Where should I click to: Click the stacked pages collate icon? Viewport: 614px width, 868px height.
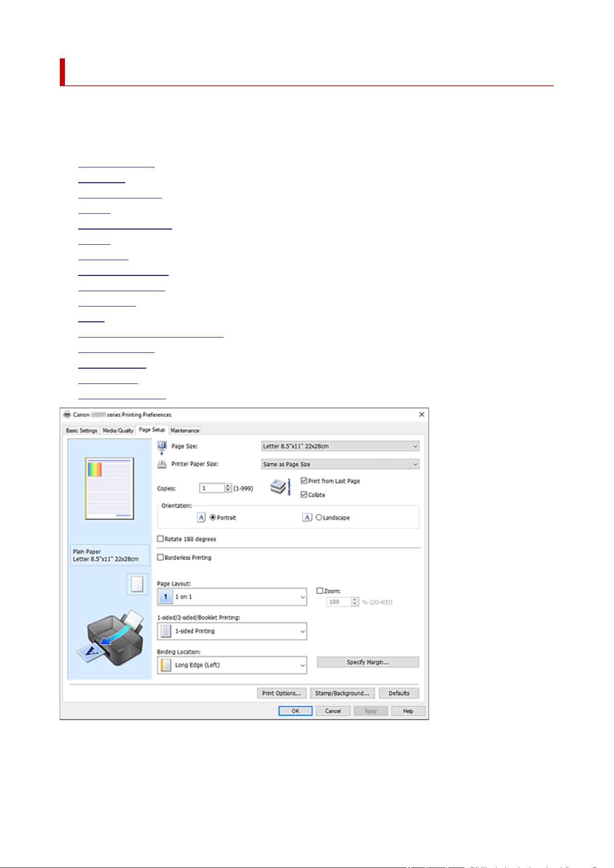coord(281,487)
